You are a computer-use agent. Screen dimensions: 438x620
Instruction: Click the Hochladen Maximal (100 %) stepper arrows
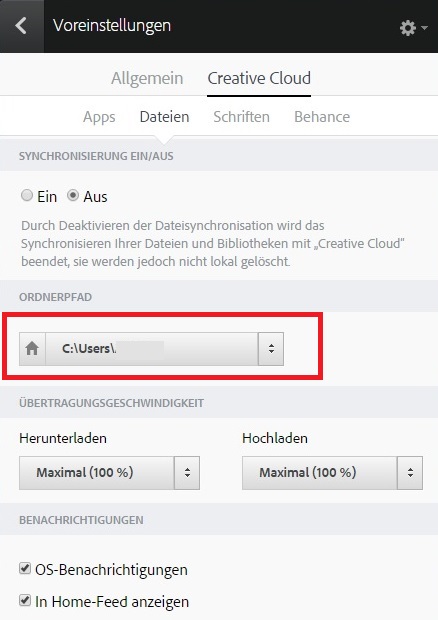410,473
